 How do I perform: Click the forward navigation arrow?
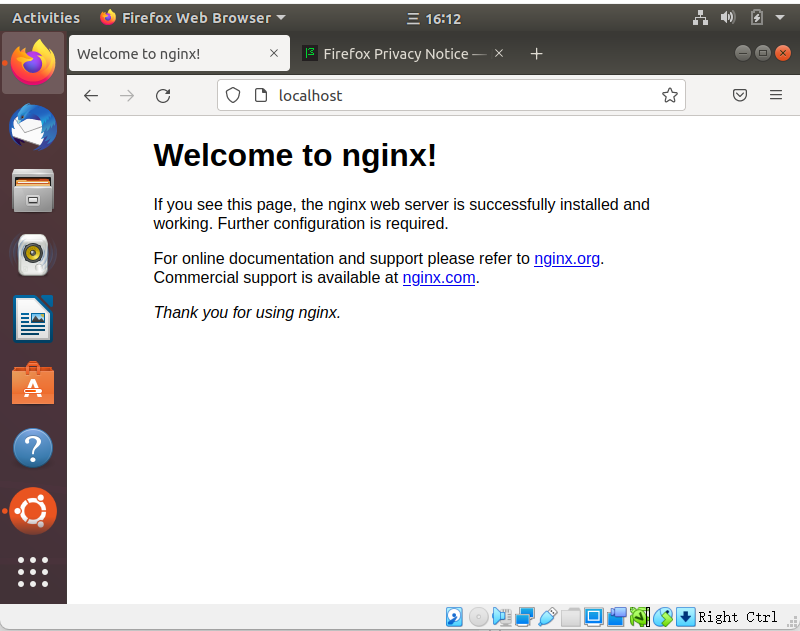point(127,95)
